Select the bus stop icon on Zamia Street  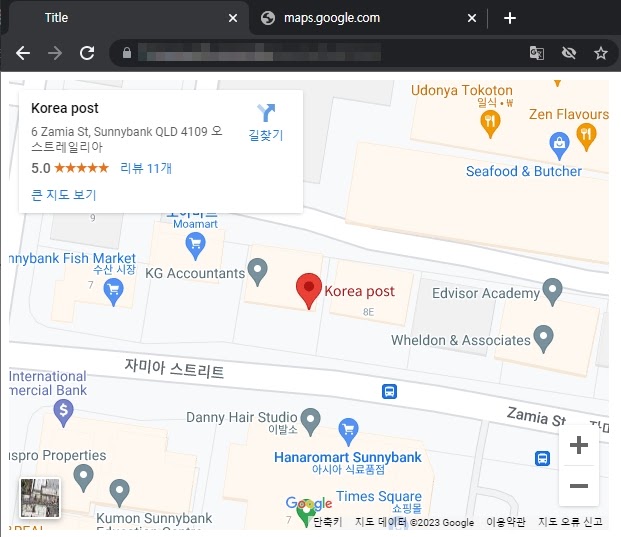tap(389, 392)
